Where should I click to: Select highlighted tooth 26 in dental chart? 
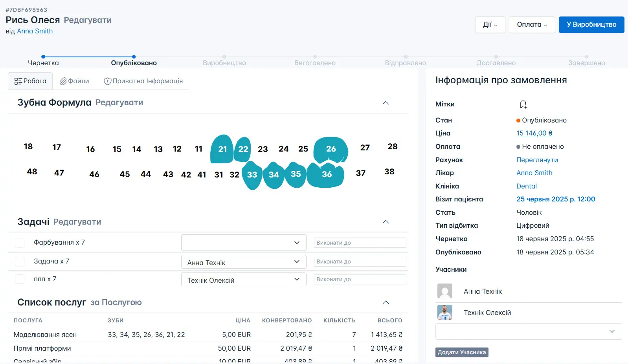[331, 150]
